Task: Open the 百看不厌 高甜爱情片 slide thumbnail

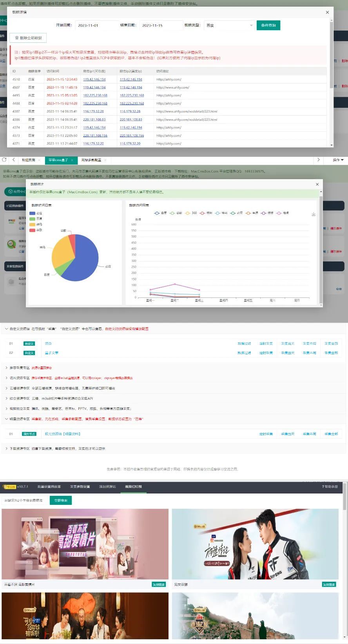Action: pos(85,544)
